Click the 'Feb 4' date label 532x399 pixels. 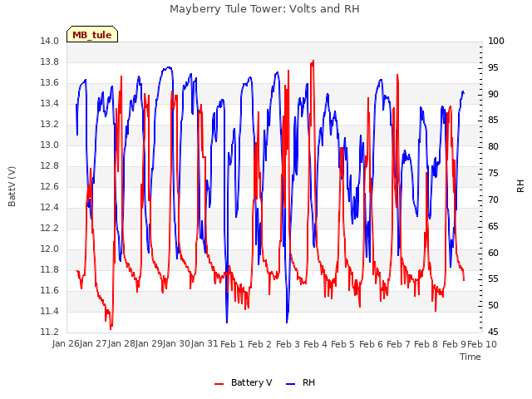coord(316,344)
